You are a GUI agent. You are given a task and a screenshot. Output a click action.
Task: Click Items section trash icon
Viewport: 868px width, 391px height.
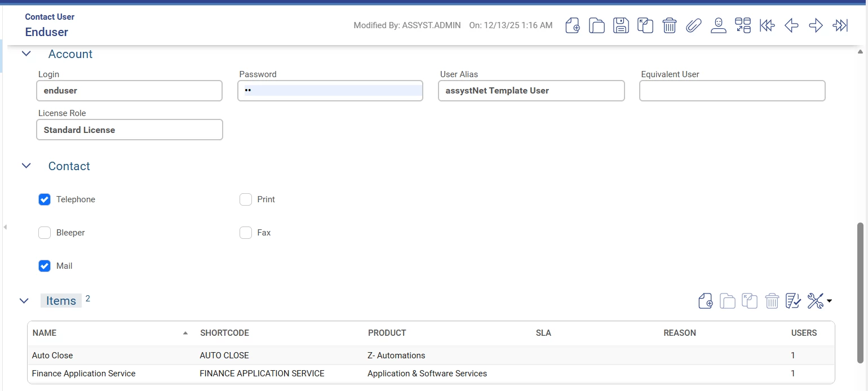pyautogui.click(x=772, y=301)
